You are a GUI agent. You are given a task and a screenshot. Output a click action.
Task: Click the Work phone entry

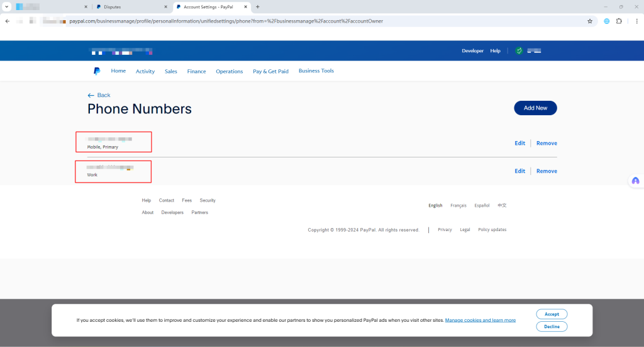(113, 171)
